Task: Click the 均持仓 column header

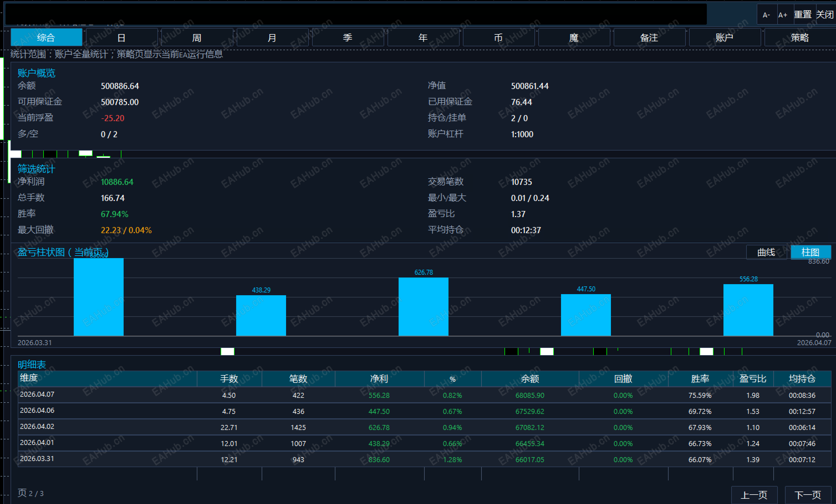Action: pos(802,378)
